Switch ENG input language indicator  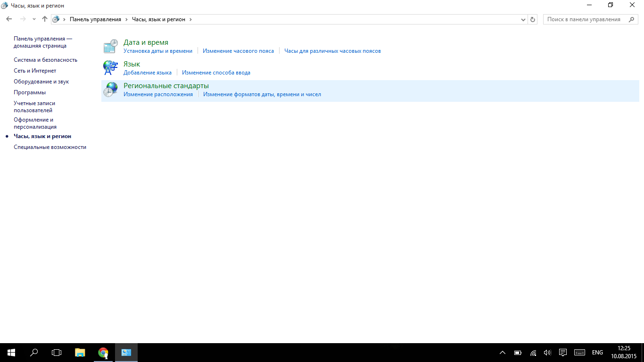pos(597,353)
